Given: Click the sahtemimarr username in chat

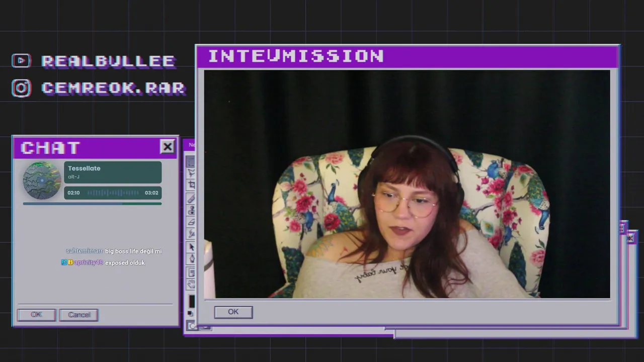Looking at the screenshot, I should tap(84, 251).
